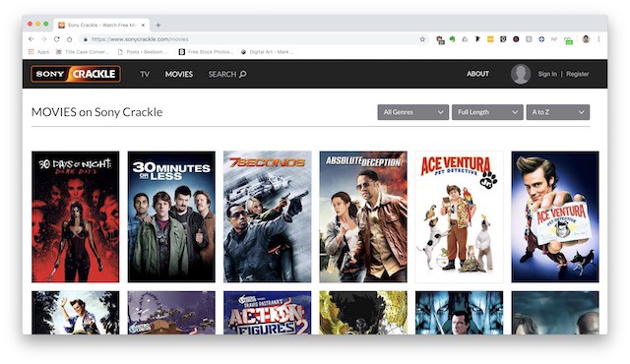Open 30 Minutes or Less poster
Image resolution: width=630 pixels, height=364 pixels.
click(171, 216)
